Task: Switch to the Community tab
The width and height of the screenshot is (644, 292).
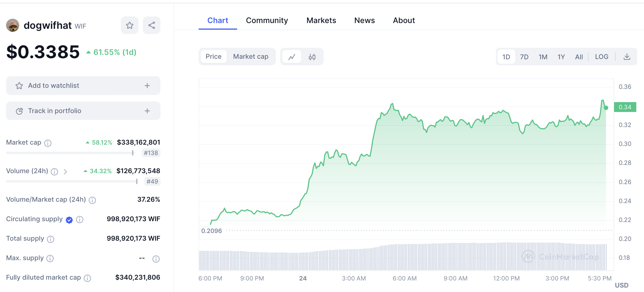Action: point(267,20)
